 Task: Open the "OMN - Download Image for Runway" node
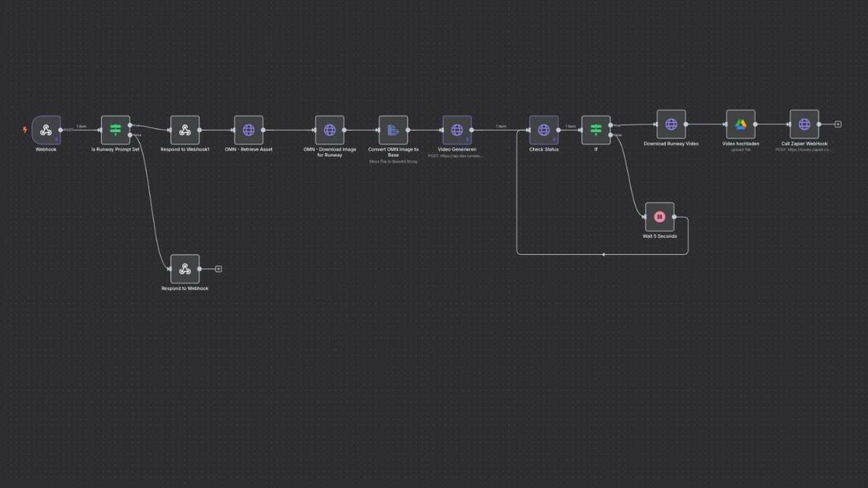coord(331,130)
